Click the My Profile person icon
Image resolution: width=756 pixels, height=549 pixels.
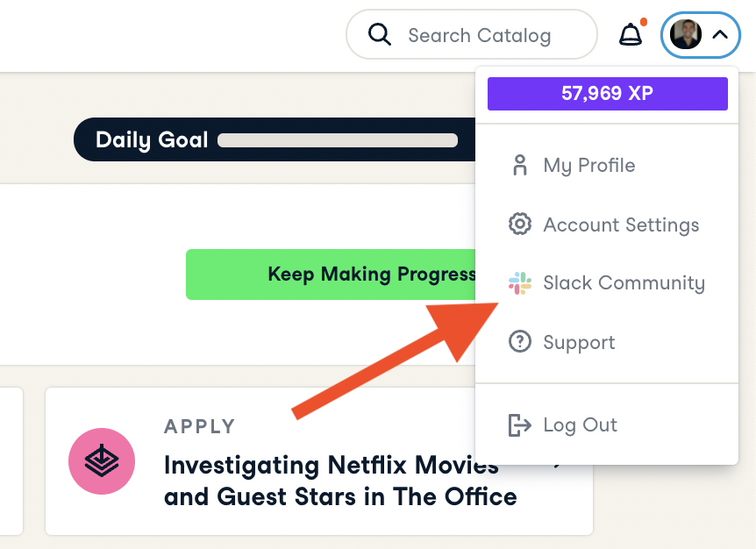[x=520, y=166]
